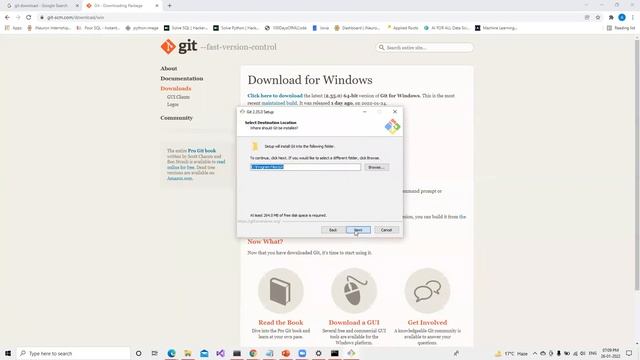Open the Amazon.com link
This screenshot has width=640, height=360.
coord(180,178)
